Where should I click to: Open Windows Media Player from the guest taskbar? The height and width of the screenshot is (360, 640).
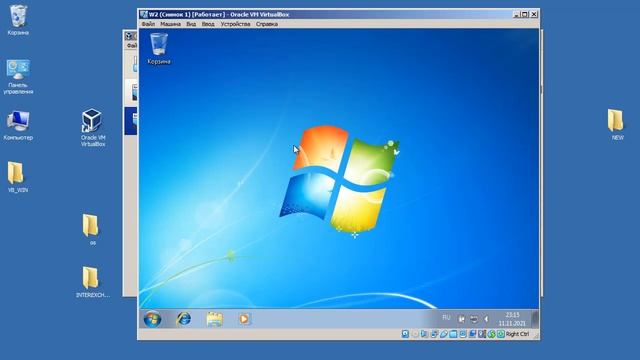pos(244,319)
